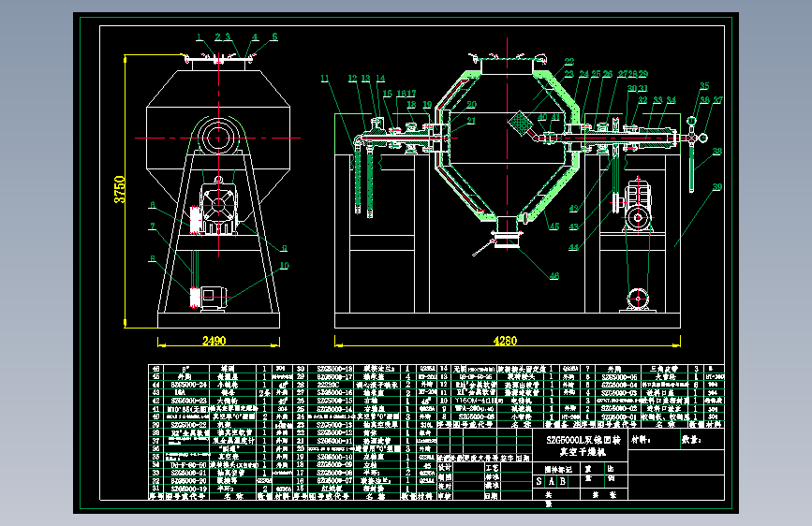Viewport: 812px width, 526px height.
Task: Click callout number 39 beside the right frame
Action: (x=716, y=187)
